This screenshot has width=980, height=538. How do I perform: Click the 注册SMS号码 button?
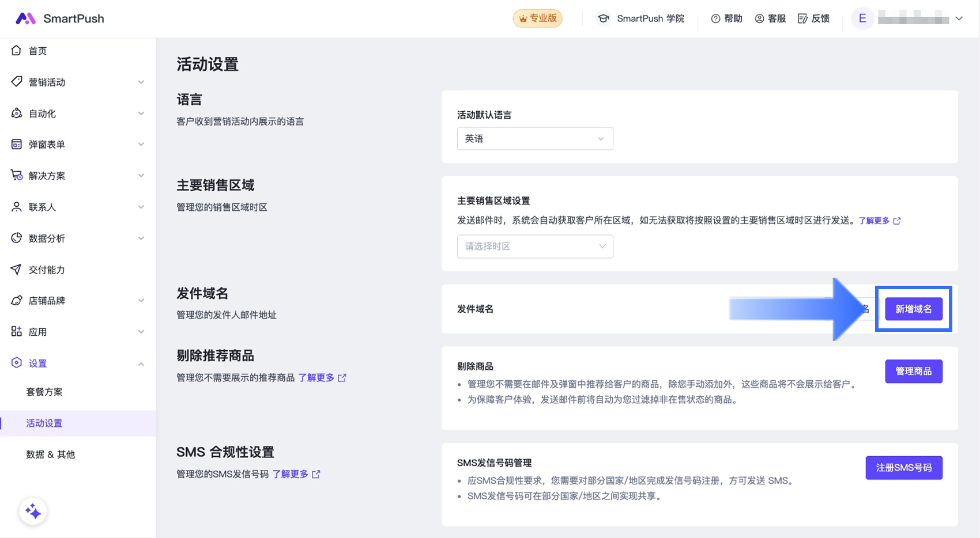(x=903, y=468)
